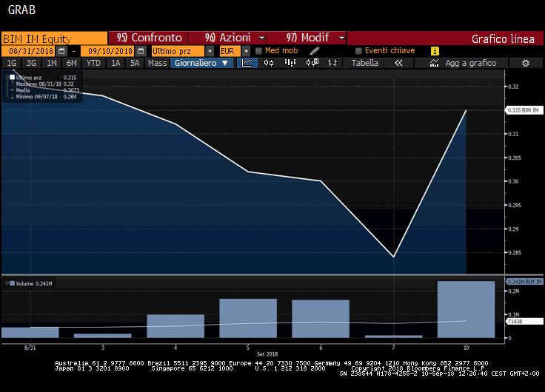The height and width of the screenshot is (392, 545).
Task: Click the GRAB header text
Action: point(21,10)
